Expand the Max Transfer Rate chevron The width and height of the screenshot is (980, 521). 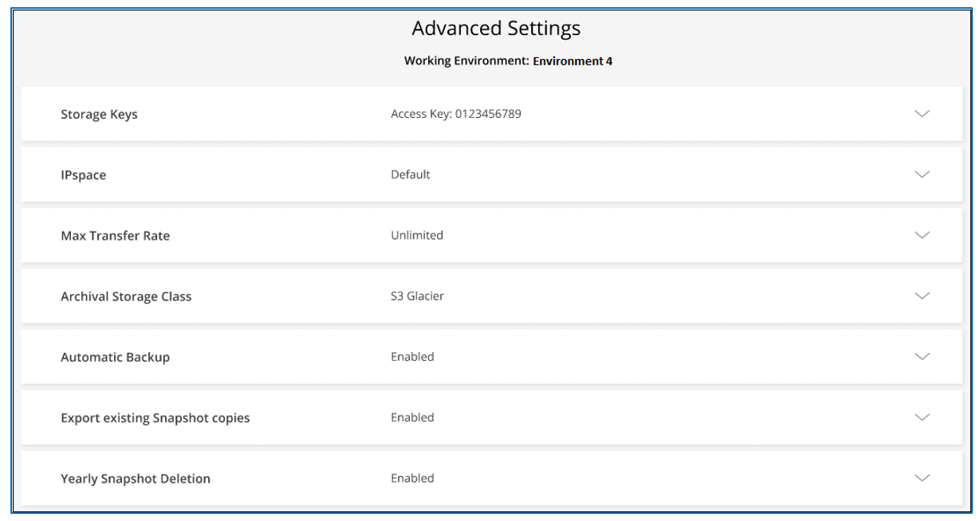[922, 235]
